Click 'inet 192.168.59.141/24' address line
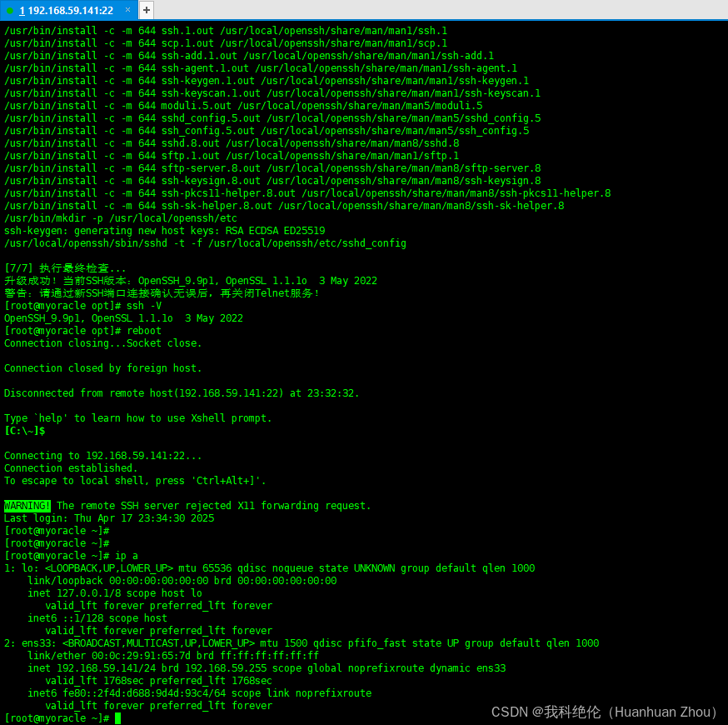728x725 pixels. coord(267,668)
